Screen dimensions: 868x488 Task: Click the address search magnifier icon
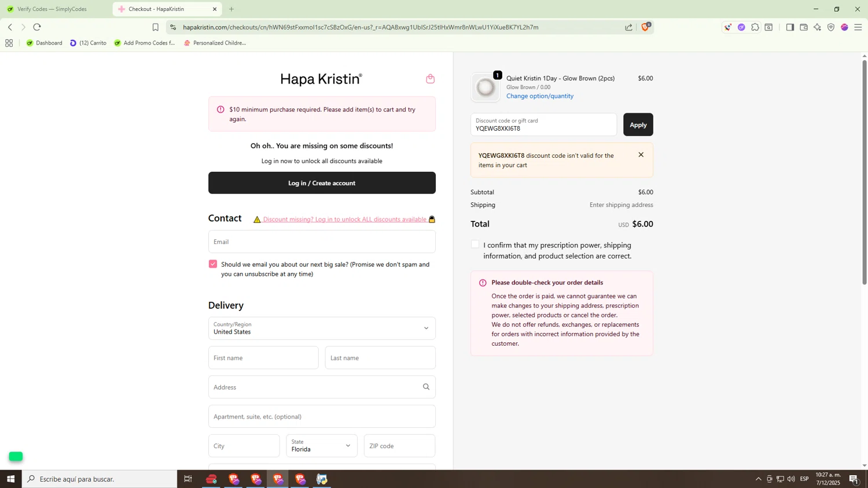426,387
